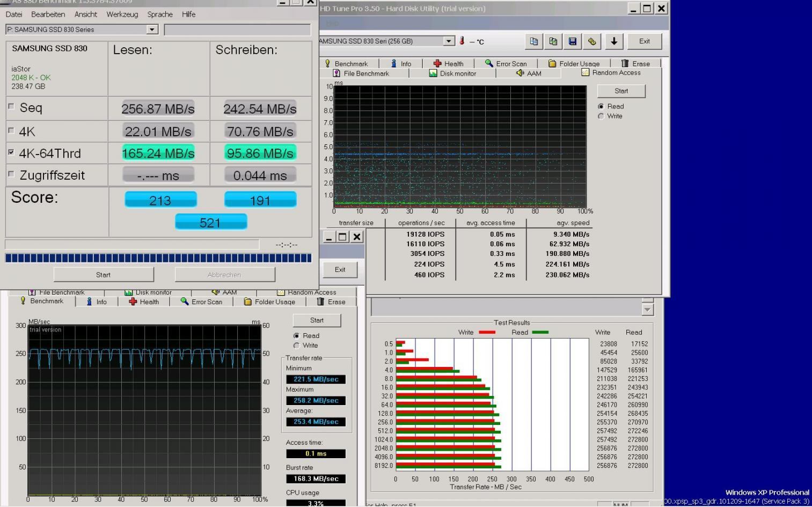This screenshot has height=507, width=812.
Task: Click the Folder Usage folder icon in top HD Tune window
Action: pyautogui.click(x=552, y=63)
